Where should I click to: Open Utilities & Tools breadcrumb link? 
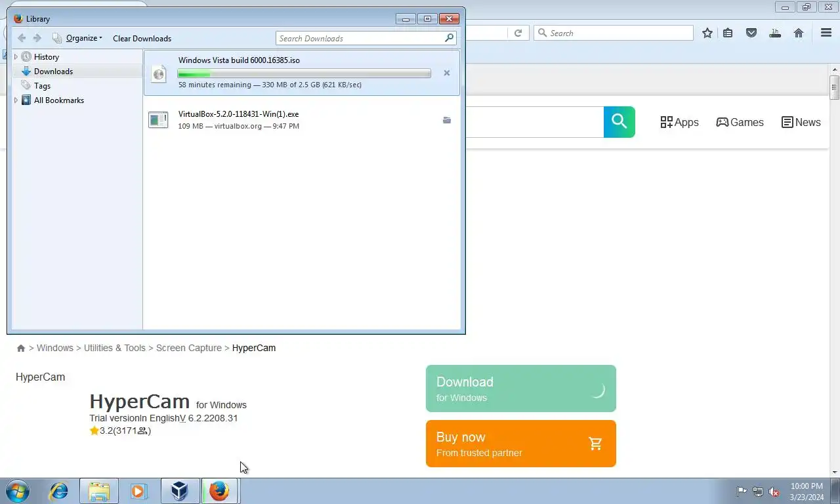coord(115,348)
